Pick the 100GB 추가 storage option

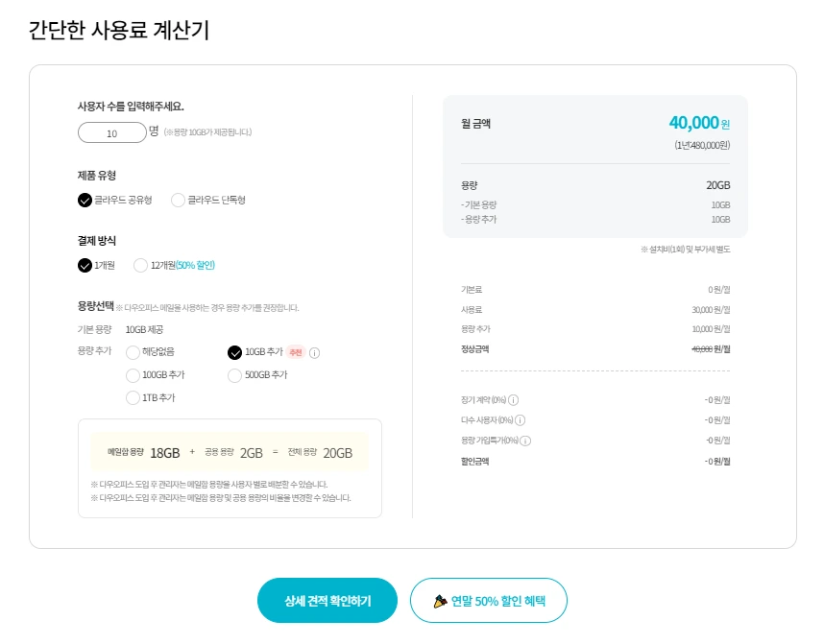pos(133,375)
